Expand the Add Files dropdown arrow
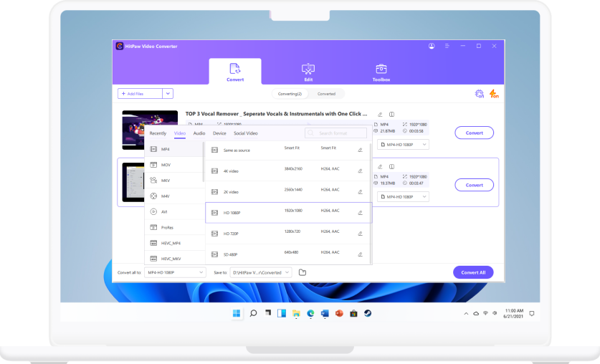Viewport: 600px width, 364px height. (168, 94)
